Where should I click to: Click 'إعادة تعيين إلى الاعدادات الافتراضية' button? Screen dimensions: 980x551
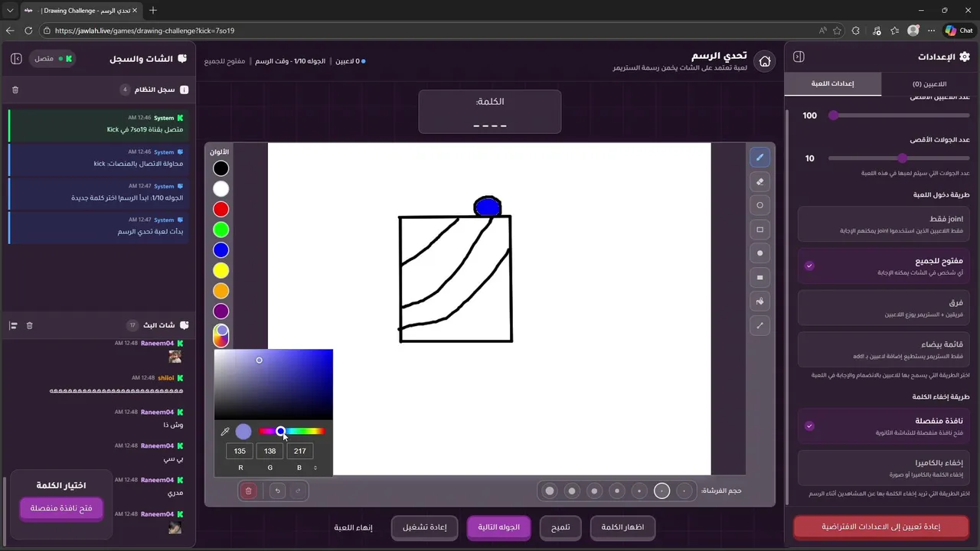(880, 527)
